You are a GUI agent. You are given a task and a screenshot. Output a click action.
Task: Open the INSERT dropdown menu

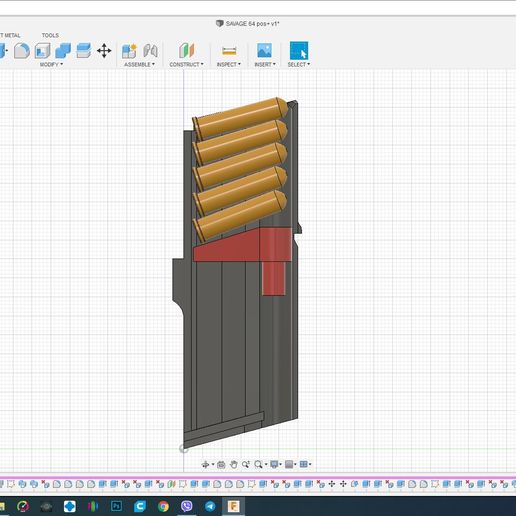click(x=265, y=64)
